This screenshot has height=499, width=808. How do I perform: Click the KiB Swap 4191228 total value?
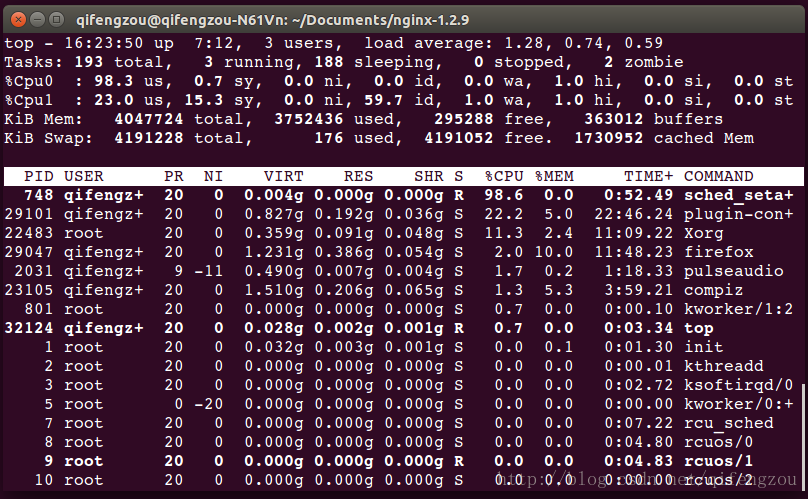148,138
